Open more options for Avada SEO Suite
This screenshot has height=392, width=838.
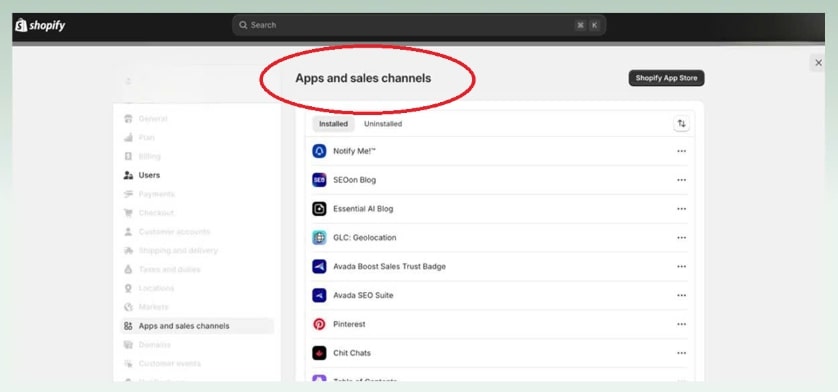[681, 296]
